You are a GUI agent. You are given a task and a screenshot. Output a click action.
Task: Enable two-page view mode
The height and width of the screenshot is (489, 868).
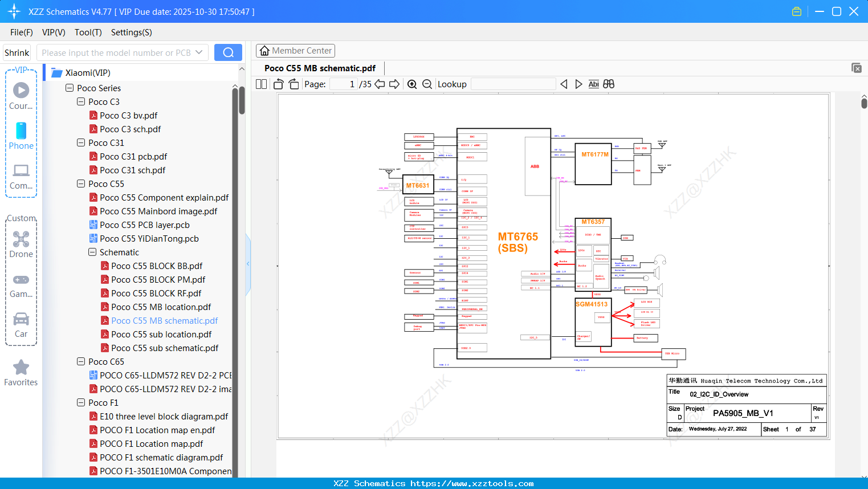[x=261, y=84]
